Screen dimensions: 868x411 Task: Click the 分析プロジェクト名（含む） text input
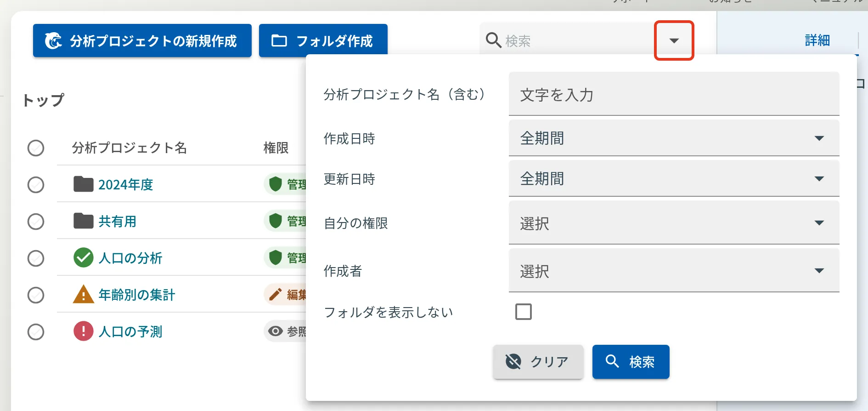tap(674, 94)
